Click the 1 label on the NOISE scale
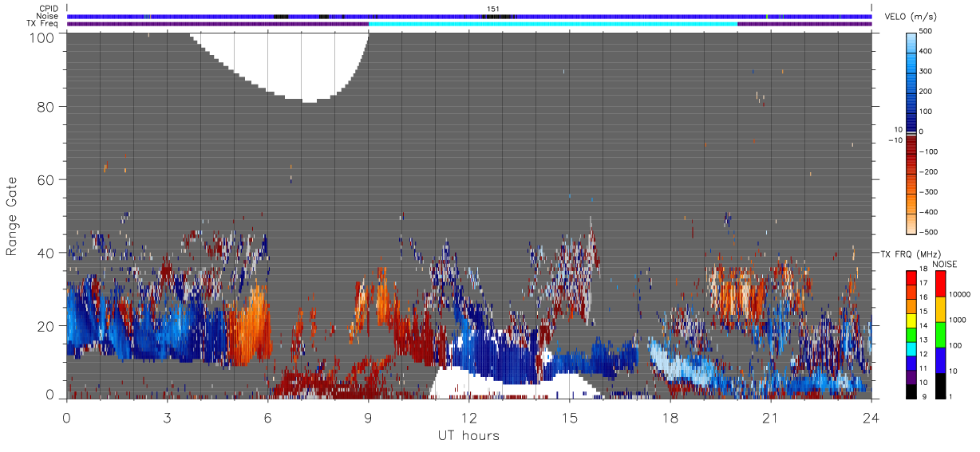The image size is (980, 452). [950, 396]
